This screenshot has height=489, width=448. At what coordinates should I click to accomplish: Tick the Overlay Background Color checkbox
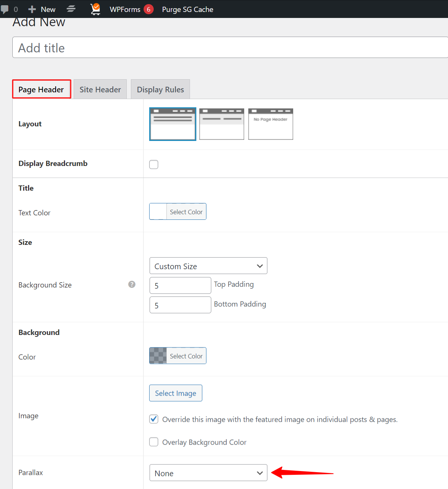(154, 442)
